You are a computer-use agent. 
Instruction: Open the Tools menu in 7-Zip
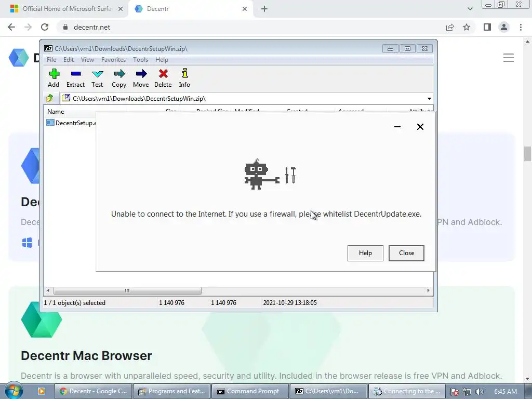(140, 60)
